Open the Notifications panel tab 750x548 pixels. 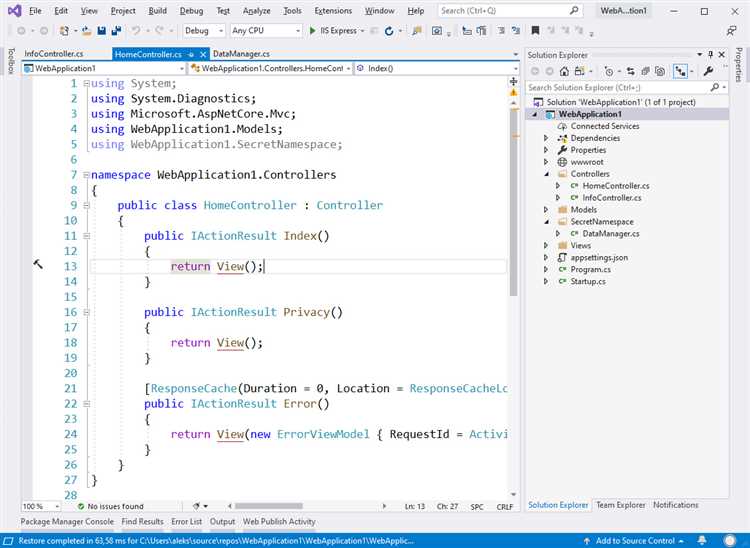(x=675, y=505)
